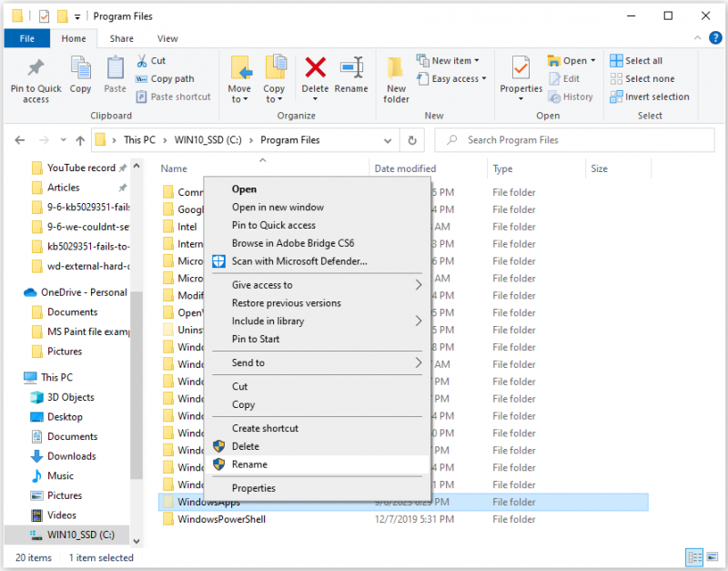Click the blue Help question mark icon

coord(715,38)
